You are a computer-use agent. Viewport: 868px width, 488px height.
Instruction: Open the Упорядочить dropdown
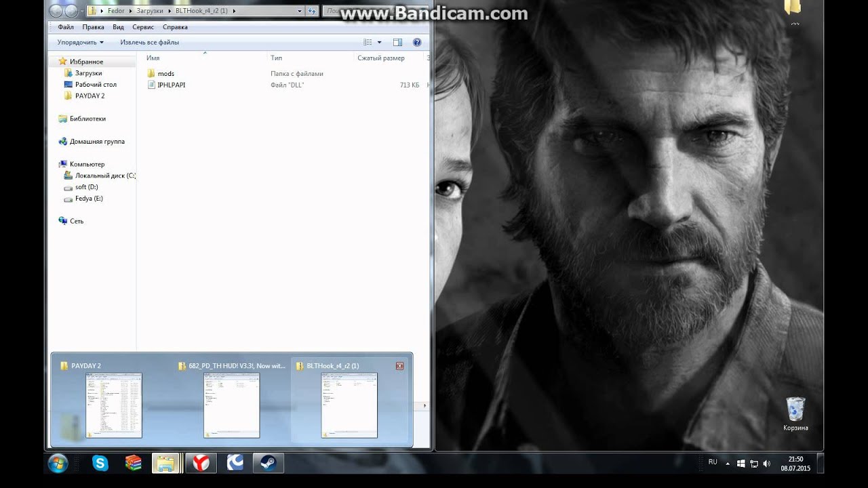(x=81, y=42)
